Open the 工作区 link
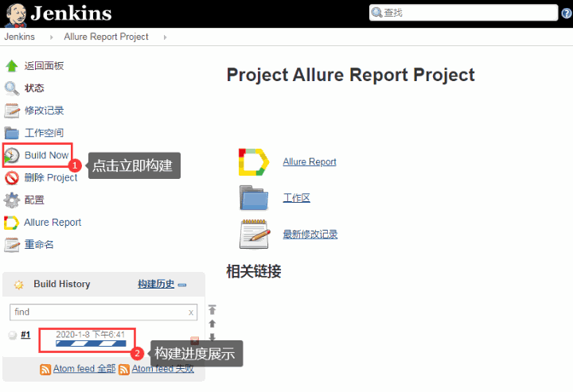The image size is (573, 392). point(297,198)
